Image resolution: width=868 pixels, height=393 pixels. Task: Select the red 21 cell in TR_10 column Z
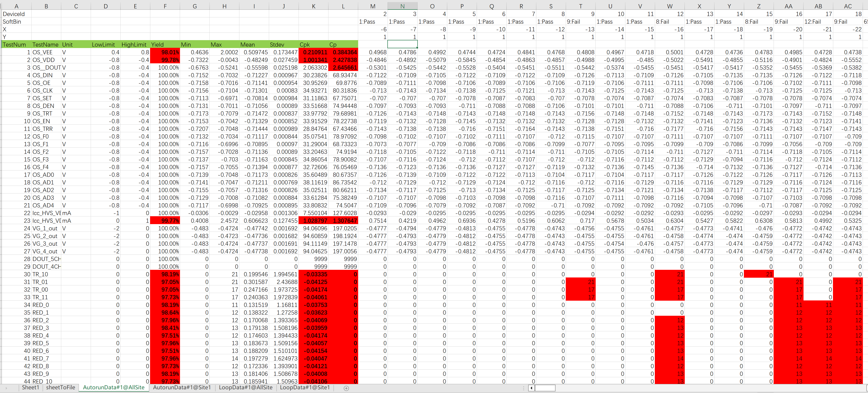tap(759, 274)
